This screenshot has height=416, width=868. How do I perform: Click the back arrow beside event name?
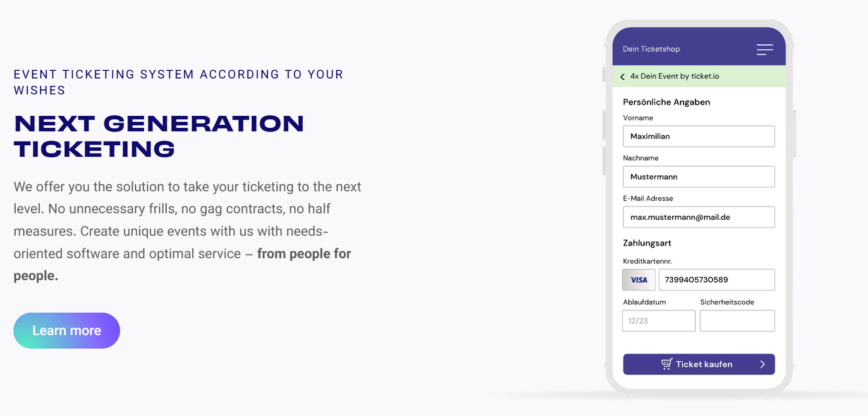coord(622,77)
